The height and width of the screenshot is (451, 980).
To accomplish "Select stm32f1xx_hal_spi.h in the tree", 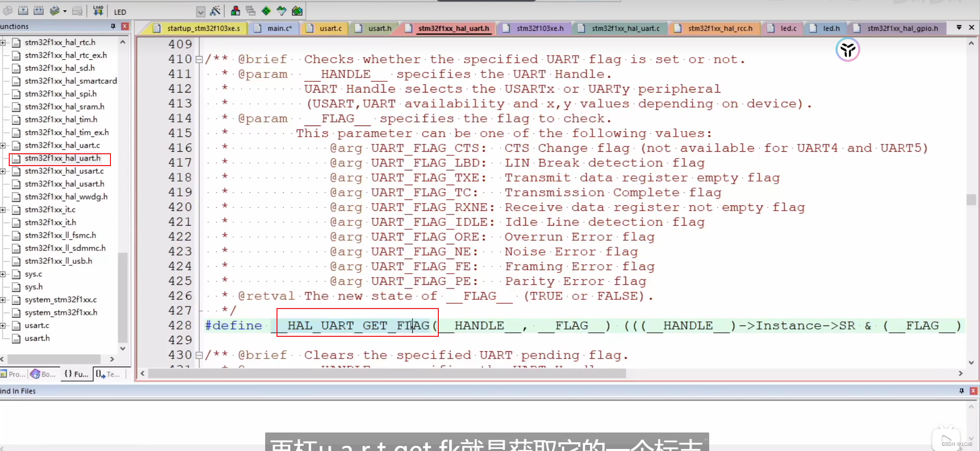I will click(60, 94).
